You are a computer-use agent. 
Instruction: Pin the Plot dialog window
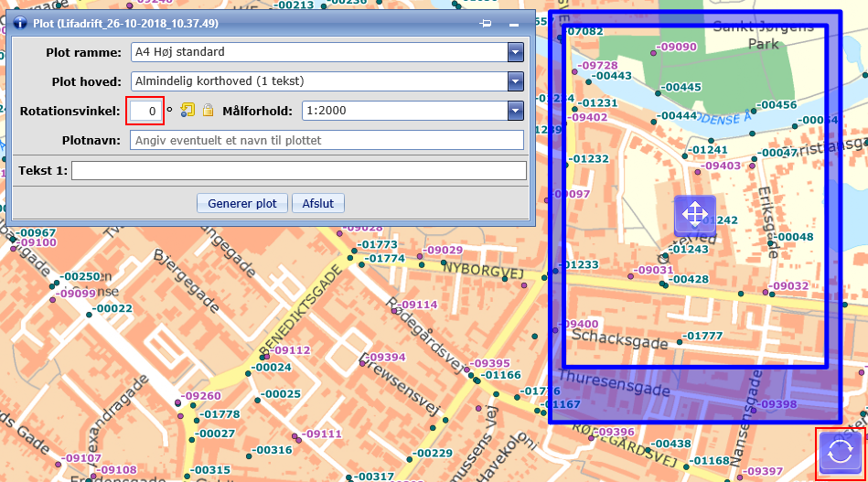click(x=487, y=22)
